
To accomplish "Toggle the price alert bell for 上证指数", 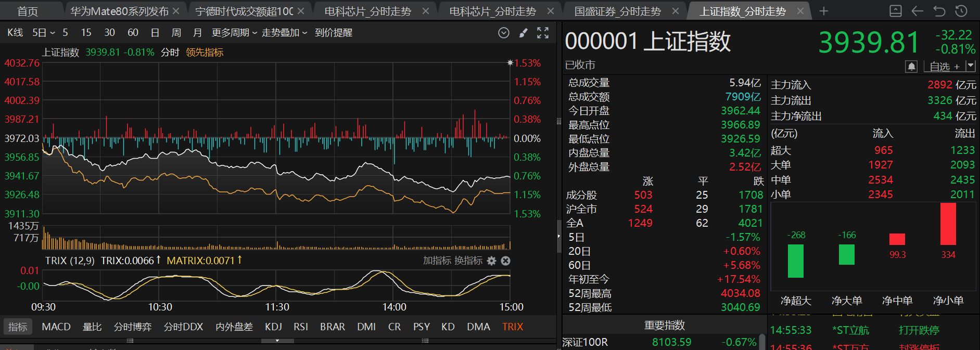I will point(911,67).
